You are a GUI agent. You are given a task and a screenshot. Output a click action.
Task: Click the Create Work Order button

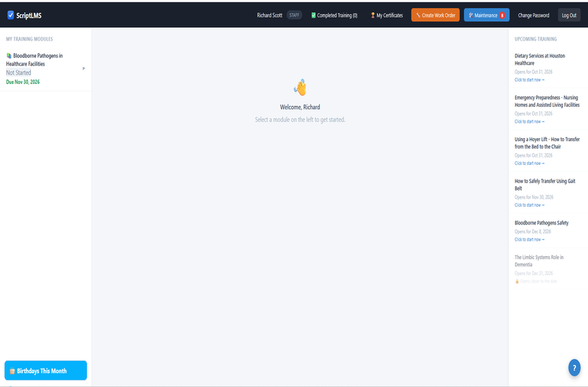435,15
